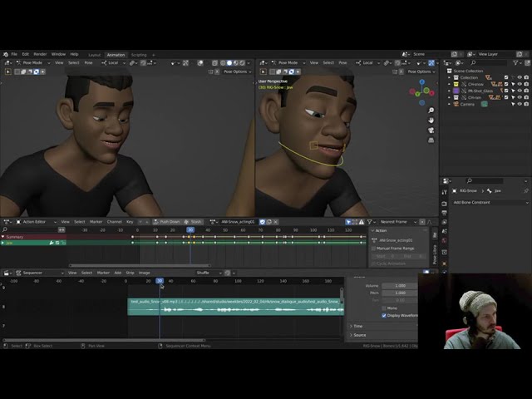Open the File menu
532x399 pixels.
tap(14, 54)
